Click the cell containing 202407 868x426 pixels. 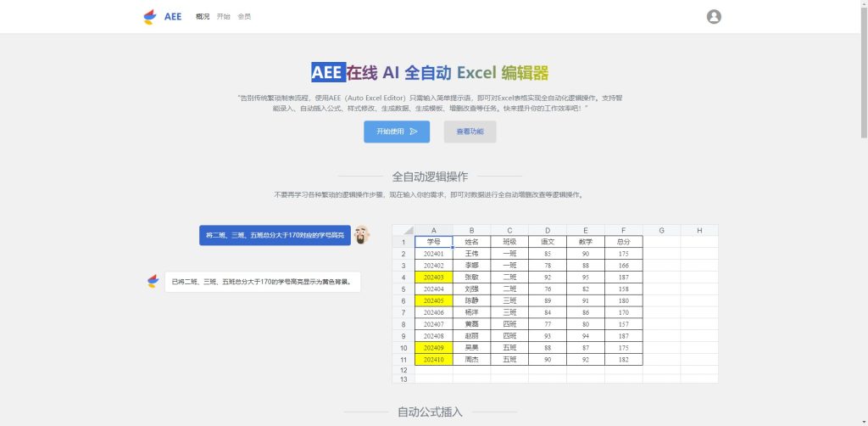(x=433, y=324)
